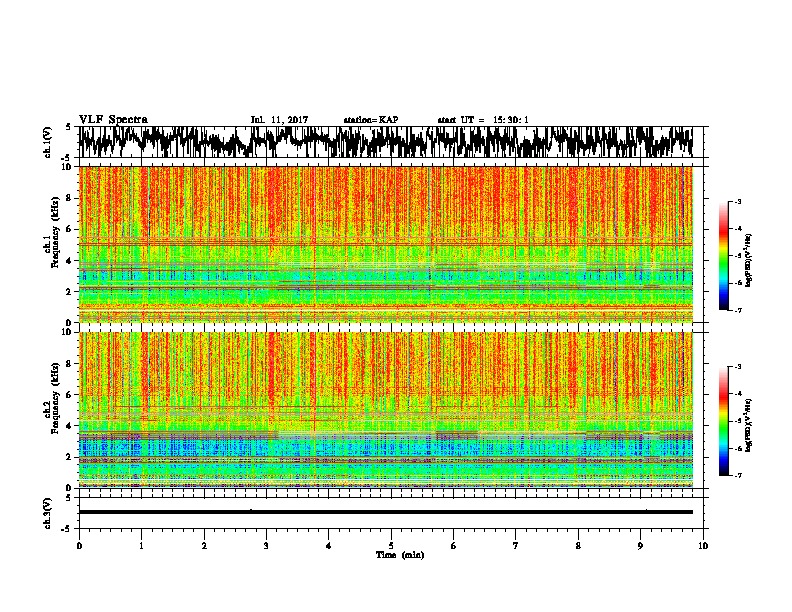Click time axis tick label "10"
Image resolution: width=792 pixels, height=612 pixels.
pyautogui.click(x=703, y=546)
